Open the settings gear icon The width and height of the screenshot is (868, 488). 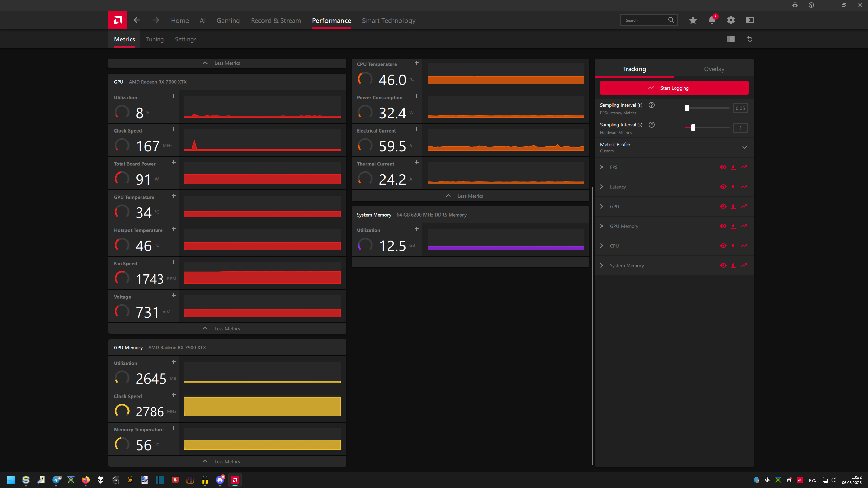coord(731,20)
